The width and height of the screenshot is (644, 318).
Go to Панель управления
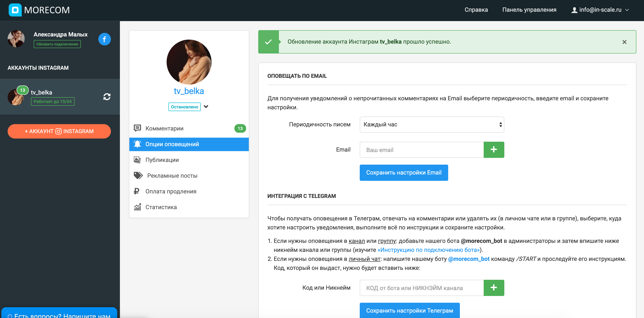pos(529,10)
